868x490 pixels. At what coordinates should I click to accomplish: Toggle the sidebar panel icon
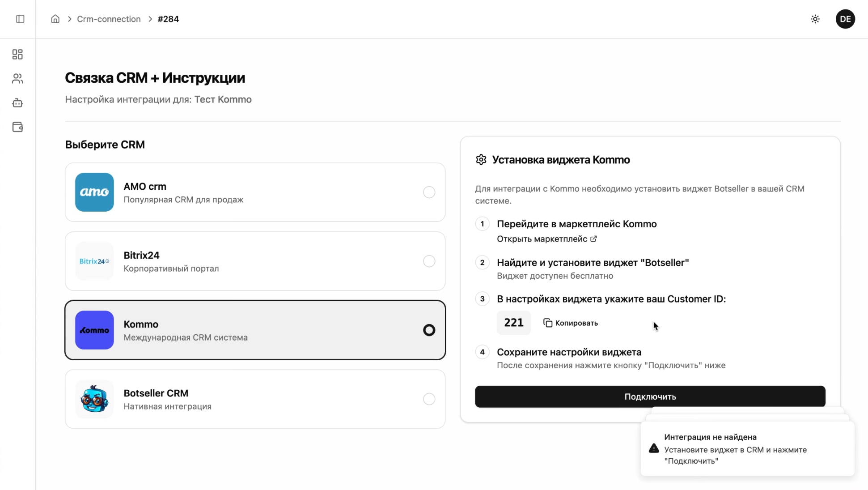pyautogui.click(x=20, y=19)
